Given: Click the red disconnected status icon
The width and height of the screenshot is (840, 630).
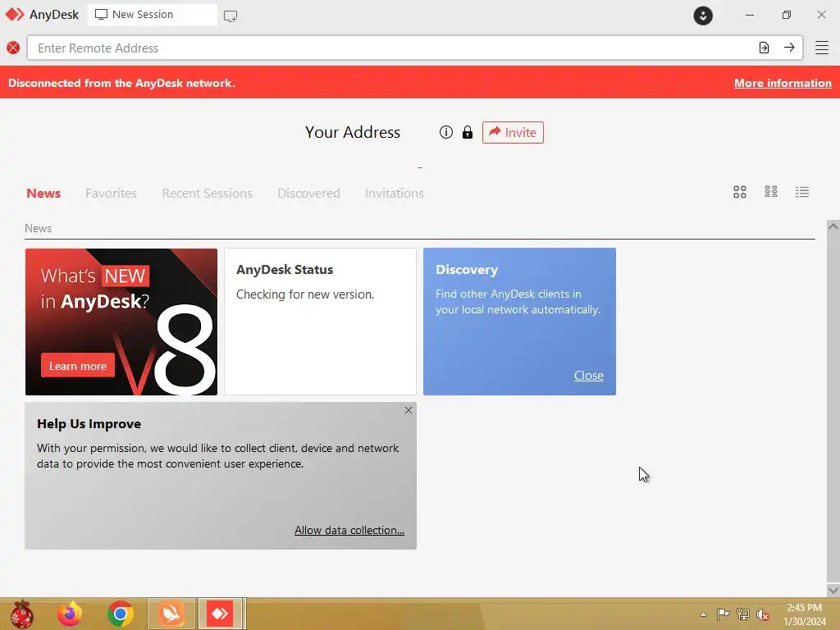Looking at the screenshot, I should [x=13, y=48].
